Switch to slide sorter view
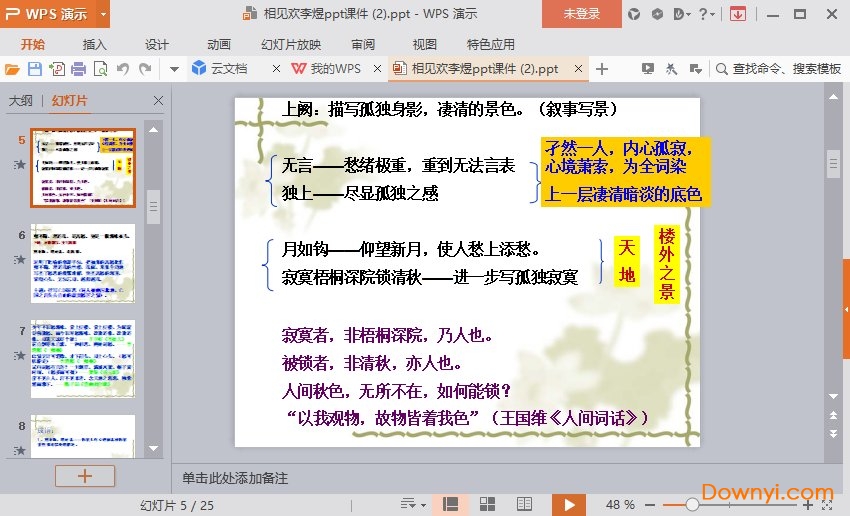 click(x=487, y=504)
